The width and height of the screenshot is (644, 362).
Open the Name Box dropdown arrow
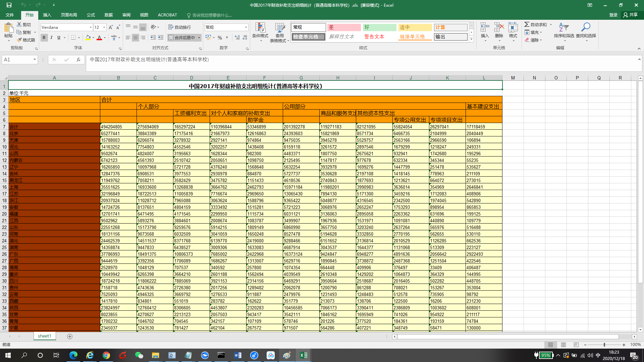pos(35,59)
